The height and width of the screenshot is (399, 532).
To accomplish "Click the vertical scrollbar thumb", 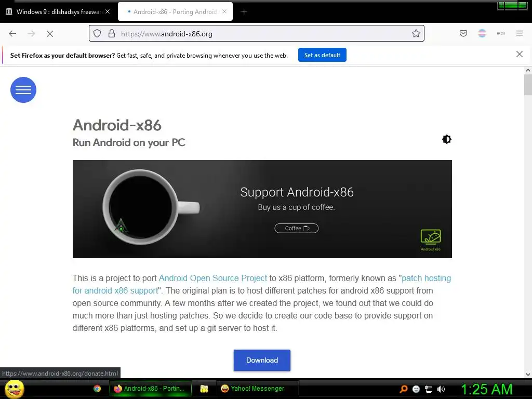I will click(528, 85).
